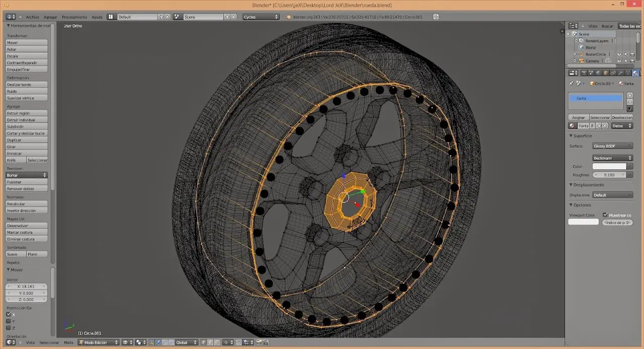Open the Procesamiento menu

(74, 17)
